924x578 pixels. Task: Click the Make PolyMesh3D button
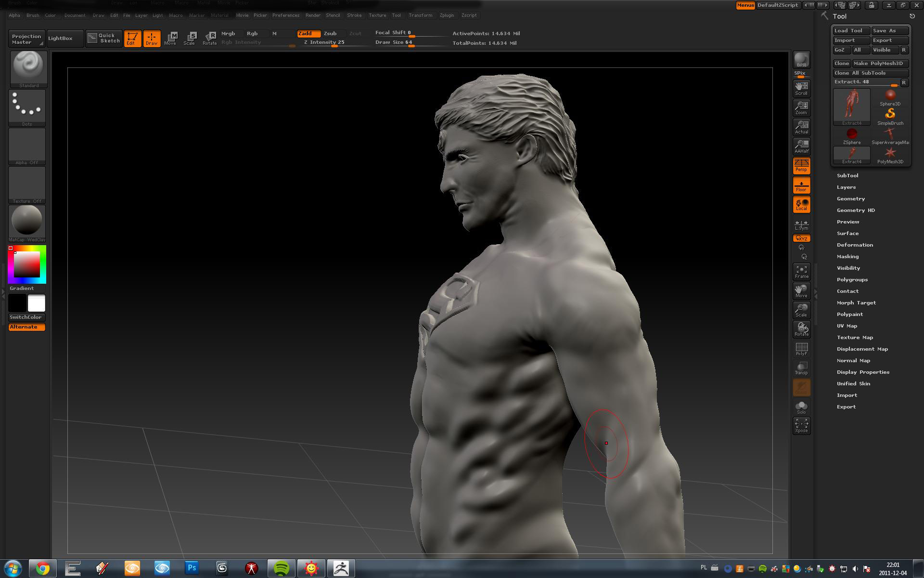(880, 64)
